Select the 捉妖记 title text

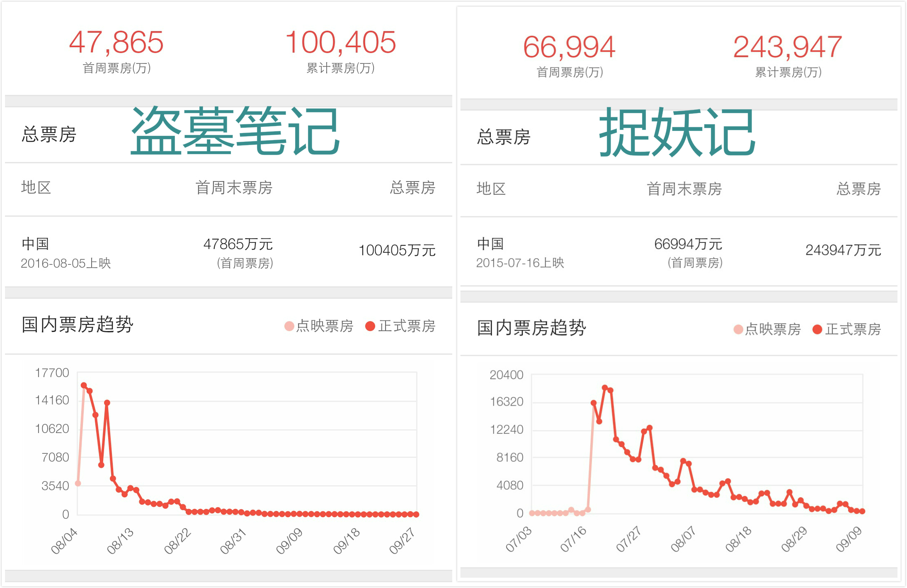pyautogui.click(x=677, y=133)
